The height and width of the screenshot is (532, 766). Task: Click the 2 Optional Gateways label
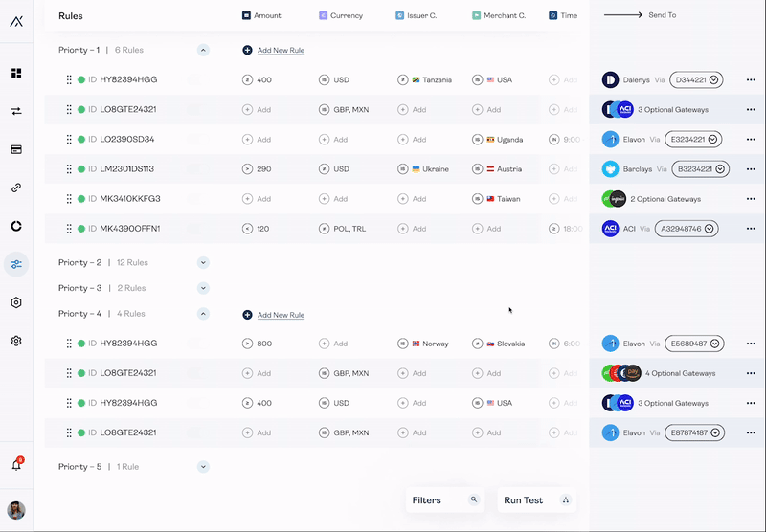pyautogui.click(x=665, y=199)
